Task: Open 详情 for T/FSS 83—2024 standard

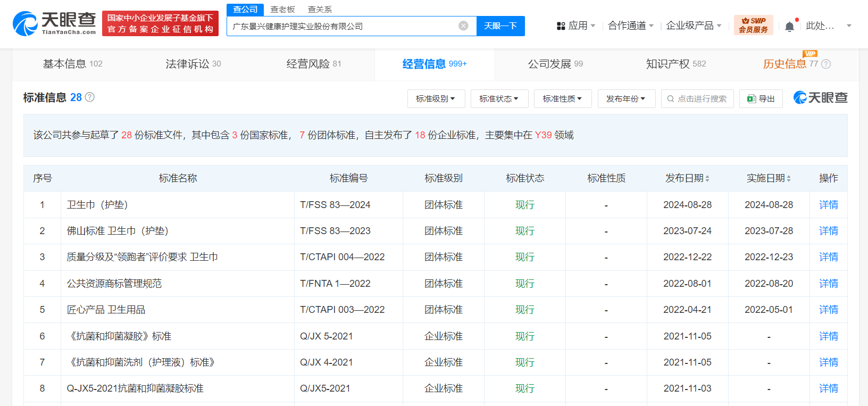Action: tap(828, 205)
